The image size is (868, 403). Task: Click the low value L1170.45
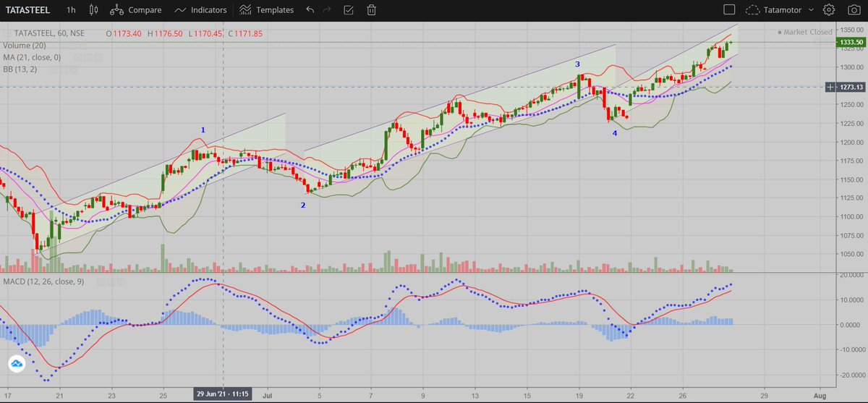205,33
